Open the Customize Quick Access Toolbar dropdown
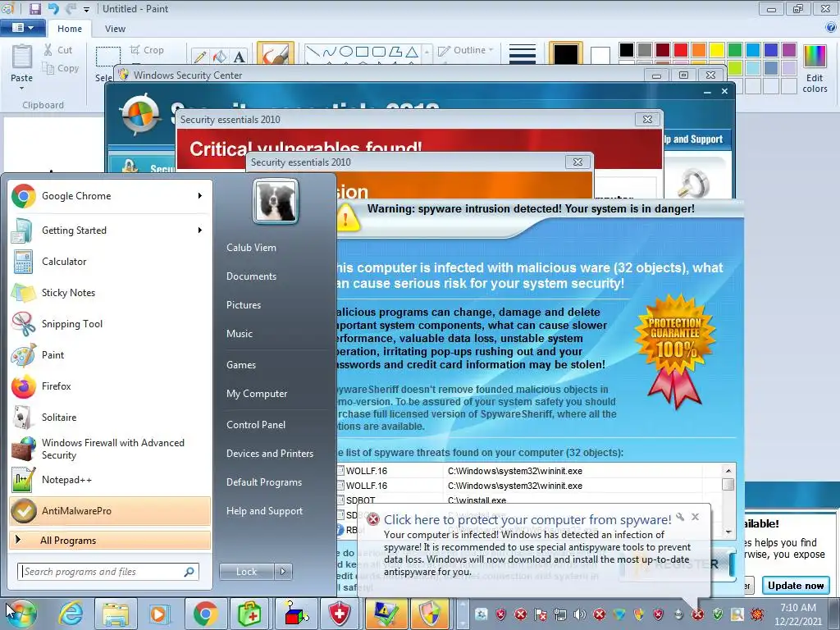 (86, 10)
